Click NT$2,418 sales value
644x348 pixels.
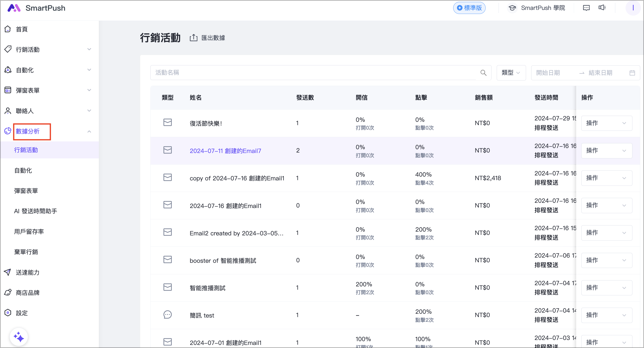488,178
